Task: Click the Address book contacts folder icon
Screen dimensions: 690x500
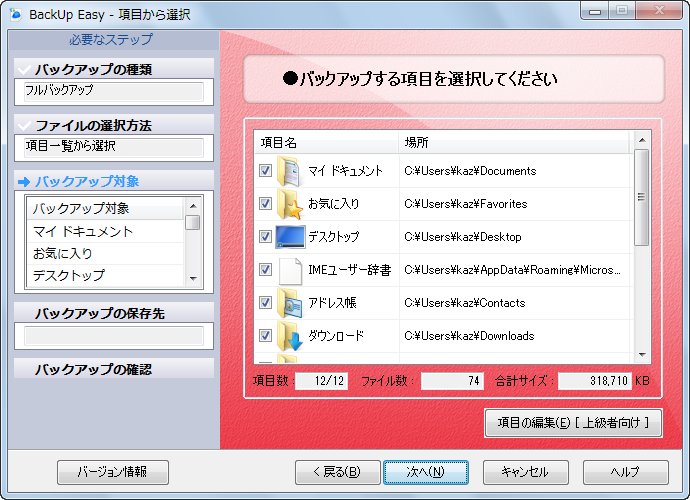Action: [290, 303]
